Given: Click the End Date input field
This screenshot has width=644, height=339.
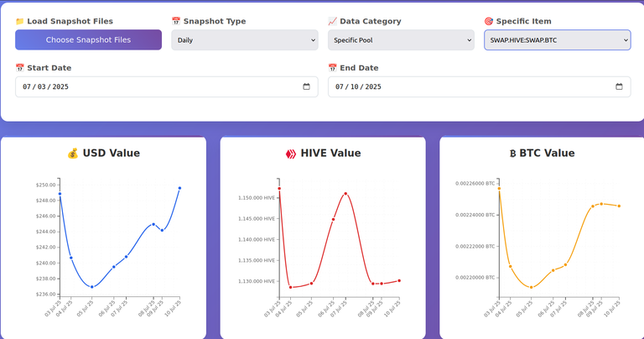Looking at the screenshot, I should coord(480,86).
